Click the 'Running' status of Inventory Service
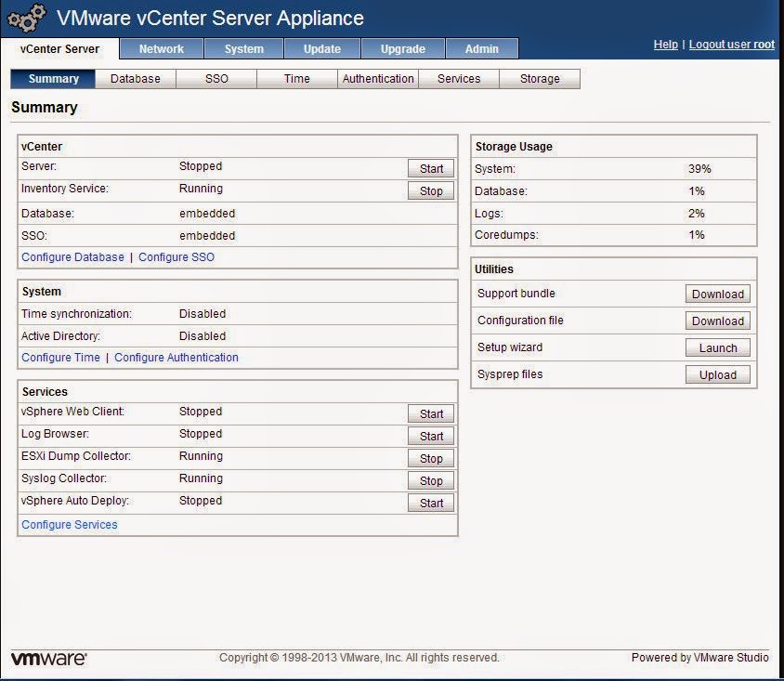The height and width of the screenshot is (681, 784). (x=201, y=189)
